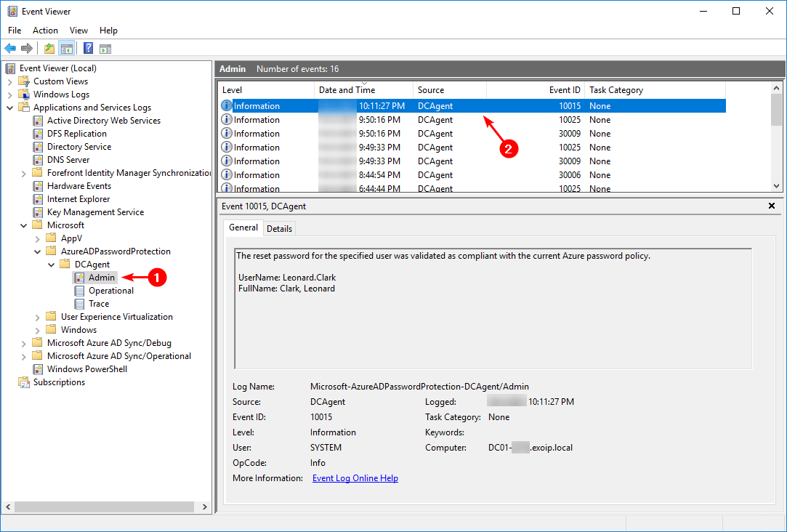The image size is (787, 532).
Task: Close the event preview pane with X
Action: point(772,206)
